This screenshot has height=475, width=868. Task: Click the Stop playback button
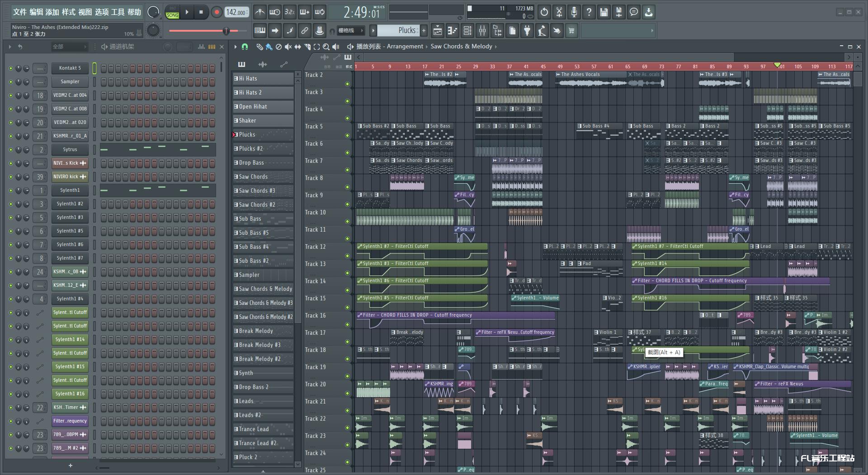[201, 12]
